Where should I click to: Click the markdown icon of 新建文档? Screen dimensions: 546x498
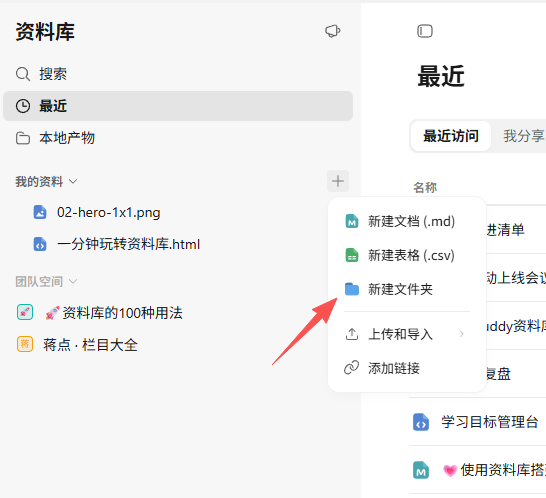coord(352,221)
